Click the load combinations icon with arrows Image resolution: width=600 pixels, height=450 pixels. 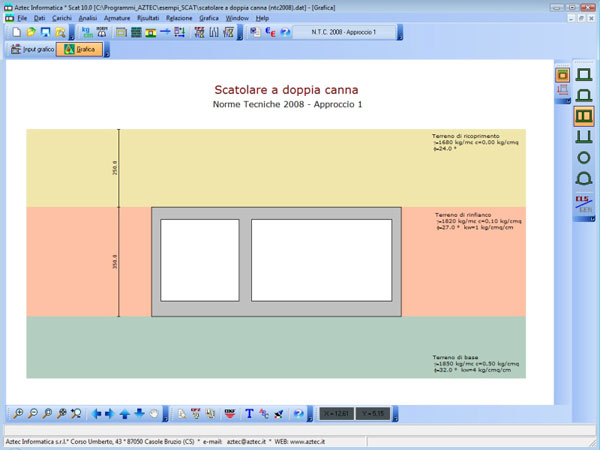[179, 33]
